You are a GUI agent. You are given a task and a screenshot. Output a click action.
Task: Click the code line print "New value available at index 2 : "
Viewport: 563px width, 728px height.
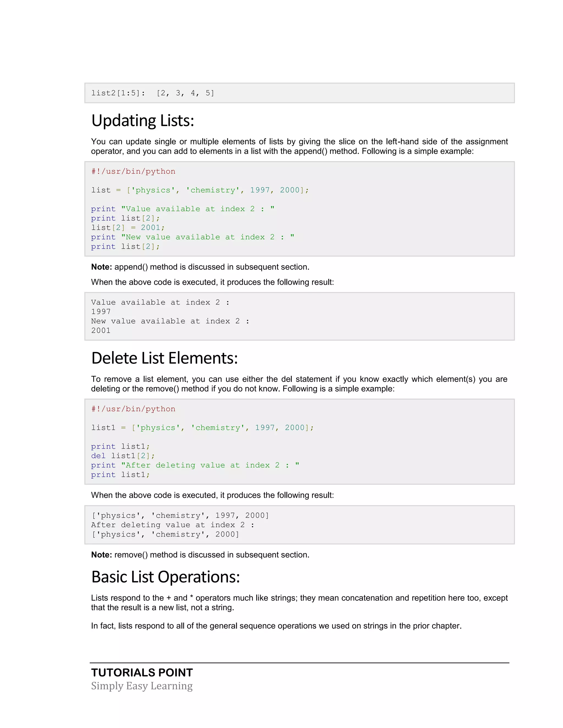[x=193, y=237]
